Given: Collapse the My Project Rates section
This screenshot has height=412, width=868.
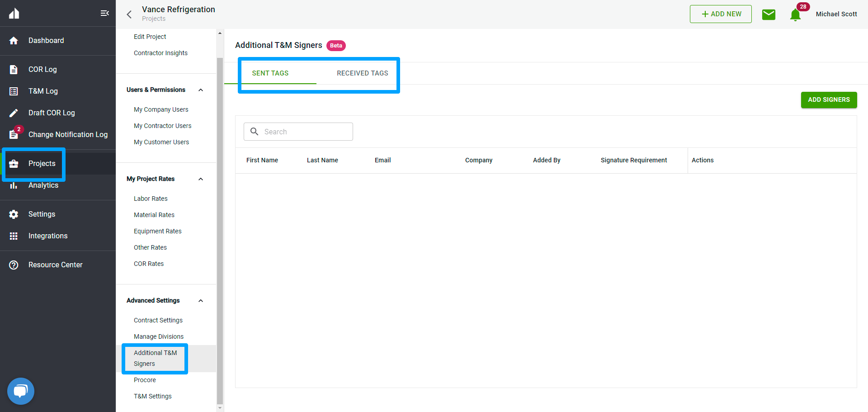Looking at the screenshot, I should pos(201,179).
